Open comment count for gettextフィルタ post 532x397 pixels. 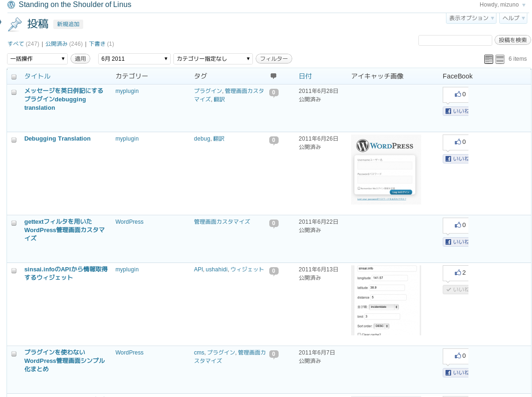tap(274, 223)
